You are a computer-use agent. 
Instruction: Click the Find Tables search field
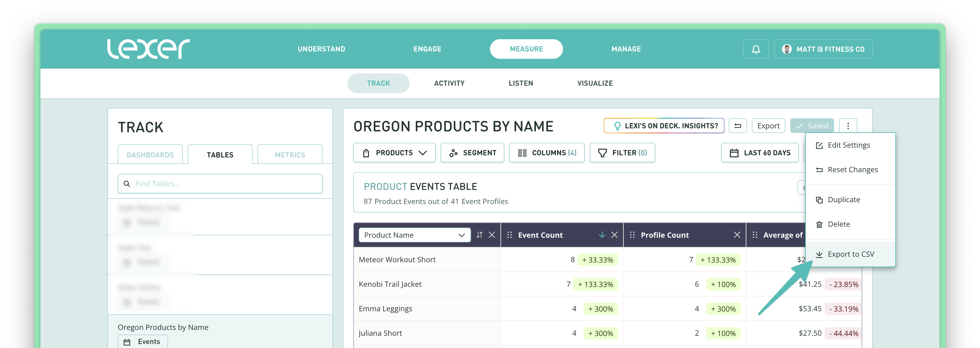220,183
